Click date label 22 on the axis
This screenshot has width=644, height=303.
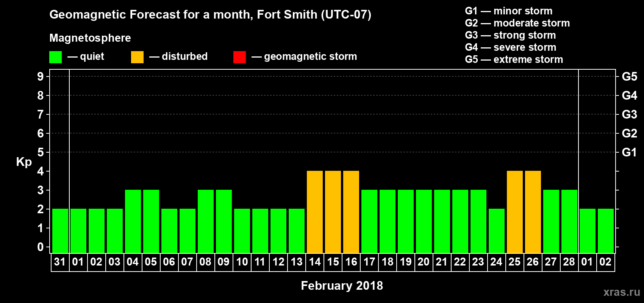[x=460, y=262]
